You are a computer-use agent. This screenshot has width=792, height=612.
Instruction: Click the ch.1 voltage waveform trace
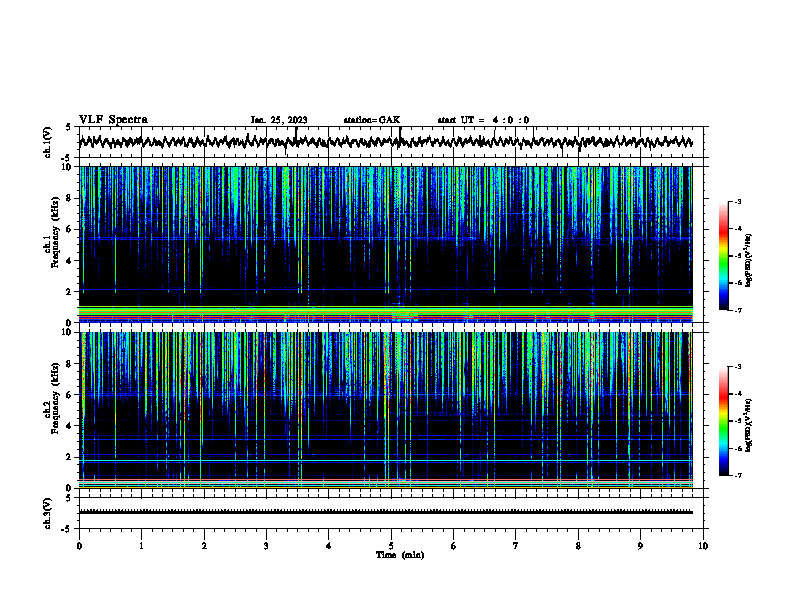pos(385,142)
